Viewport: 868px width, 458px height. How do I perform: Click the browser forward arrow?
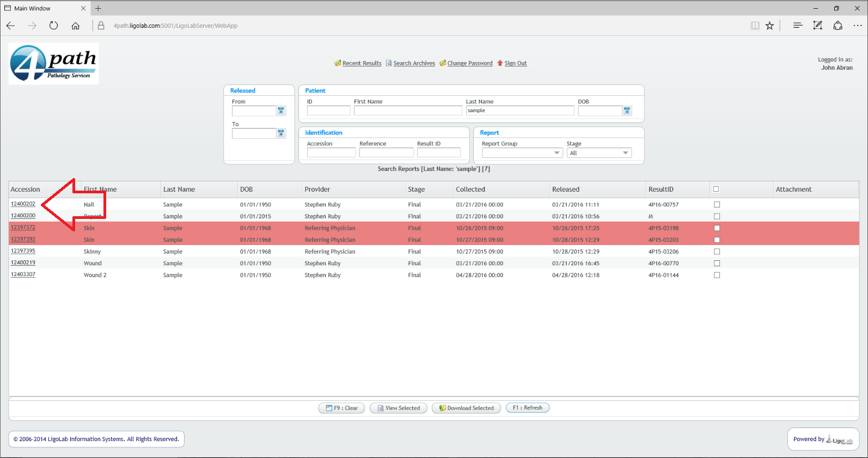point(32,26)
